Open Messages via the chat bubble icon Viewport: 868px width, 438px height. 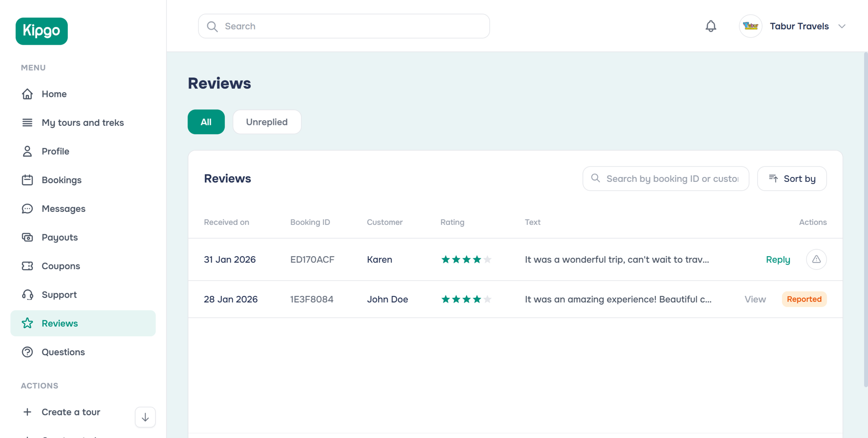(x=27, y=209)
